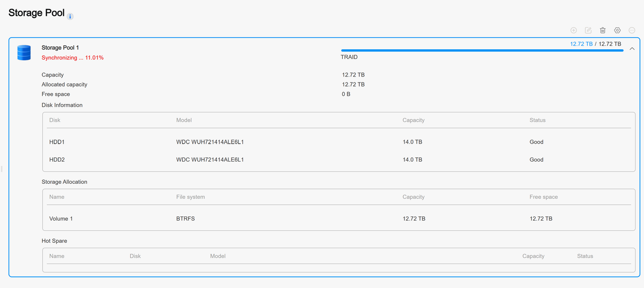Open the more options ellipsis icon
The height and width of the screenshot is (288, 644).
click(x=632, y=30)
